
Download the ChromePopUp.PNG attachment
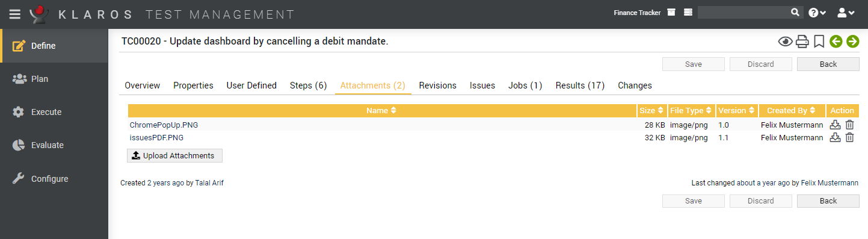[835, 125]
